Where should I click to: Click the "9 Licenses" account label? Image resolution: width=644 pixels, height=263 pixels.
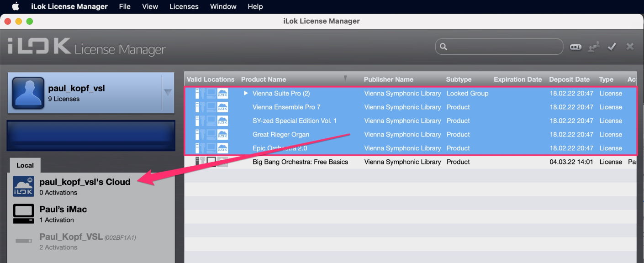coord(64,99)
